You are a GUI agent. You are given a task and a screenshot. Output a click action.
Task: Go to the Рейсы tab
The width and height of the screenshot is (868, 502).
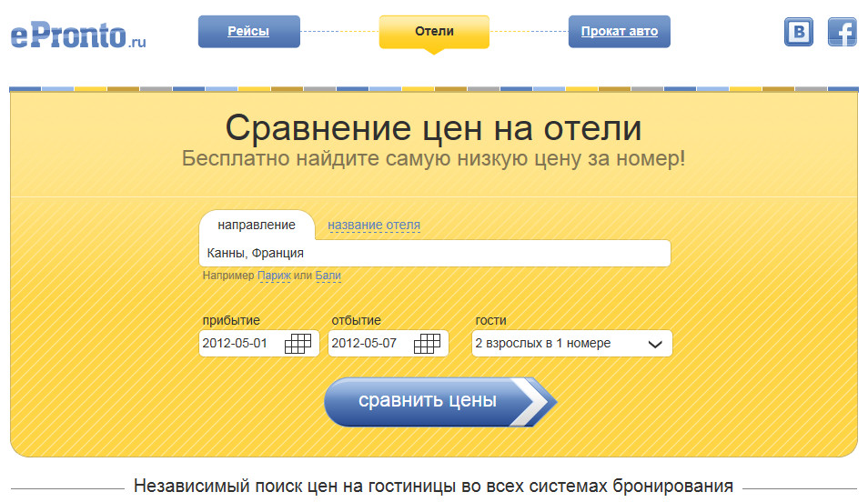click(x=248, y=32)
